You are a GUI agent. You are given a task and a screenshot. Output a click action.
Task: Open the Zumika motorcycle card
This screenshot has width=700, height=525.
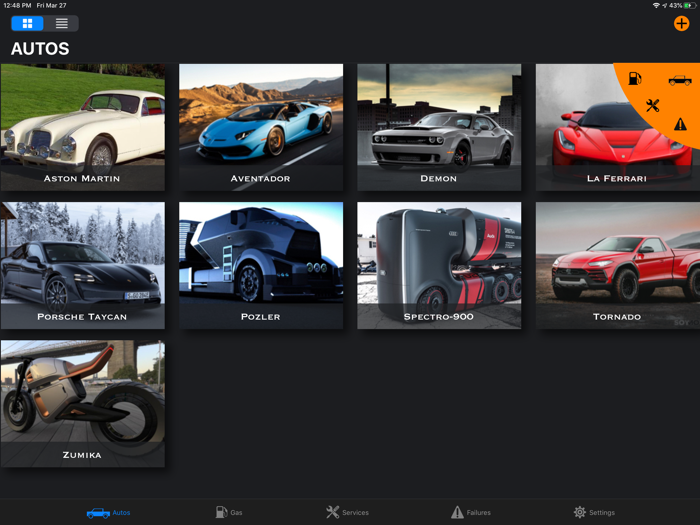(83, 404)
